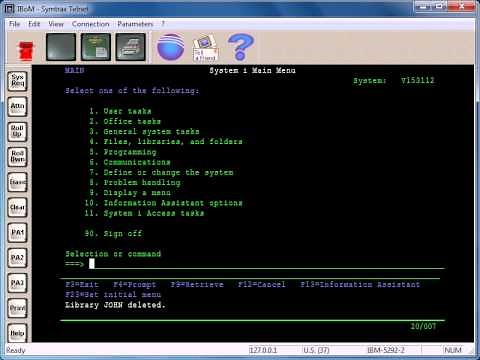Viewport: 480px width, 360px height.
Task: Click the cursor position 20/007 indicator
Action: coord(423,326)
